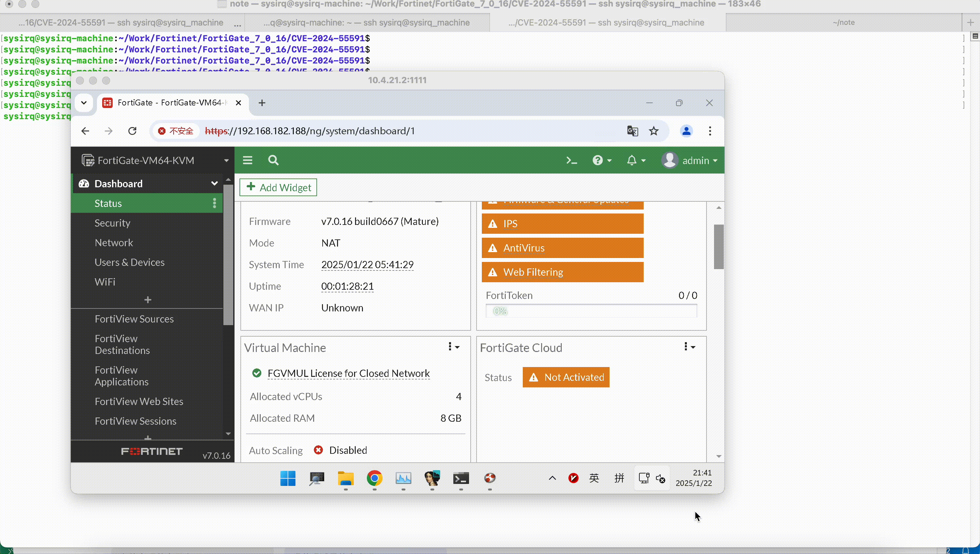Select the Security dashboard

click(112, 223)
